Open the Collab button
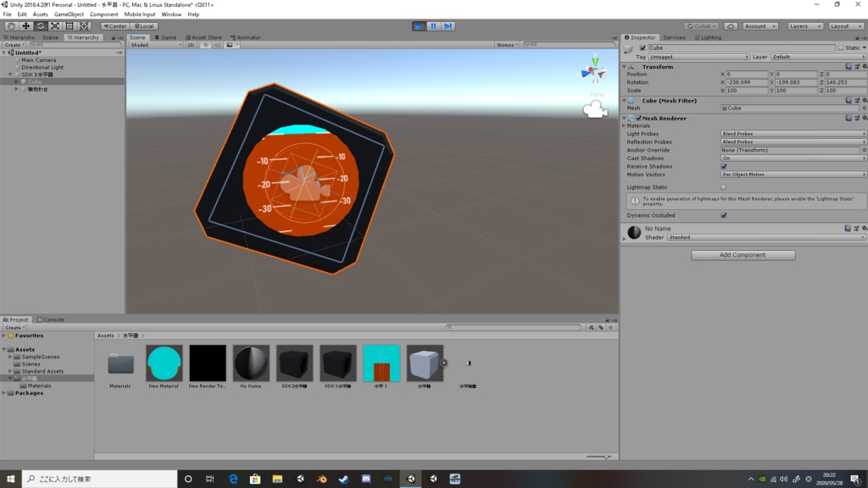The width and height of the screenshot is (868, 488). coord(701,26)
